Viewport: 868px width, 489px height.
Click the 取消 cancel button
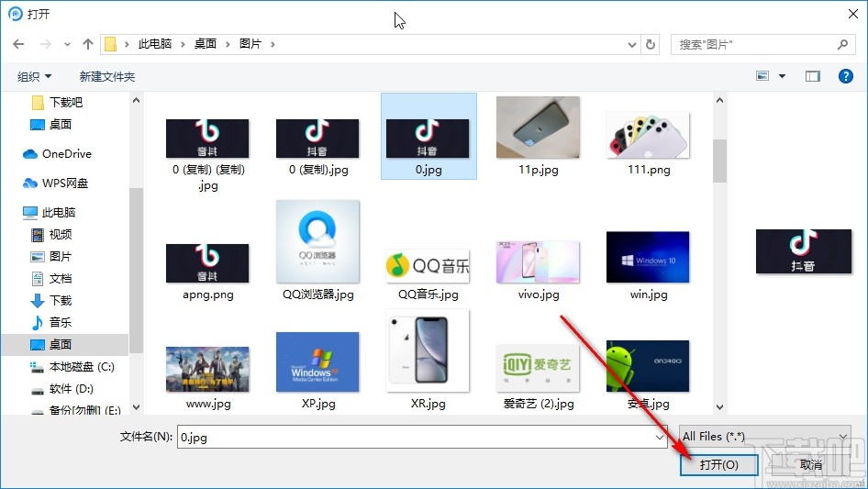tap(810, 464)
